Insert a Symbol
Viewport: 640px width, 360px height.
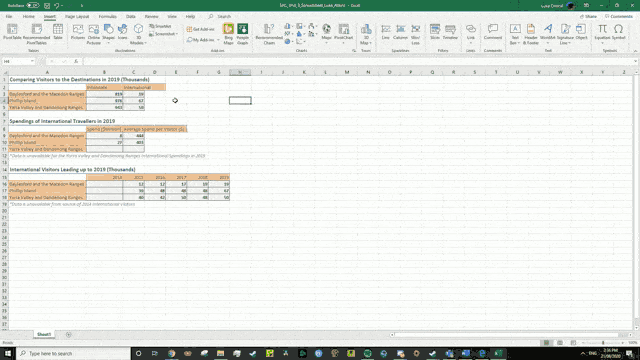(x=618, y=33)
